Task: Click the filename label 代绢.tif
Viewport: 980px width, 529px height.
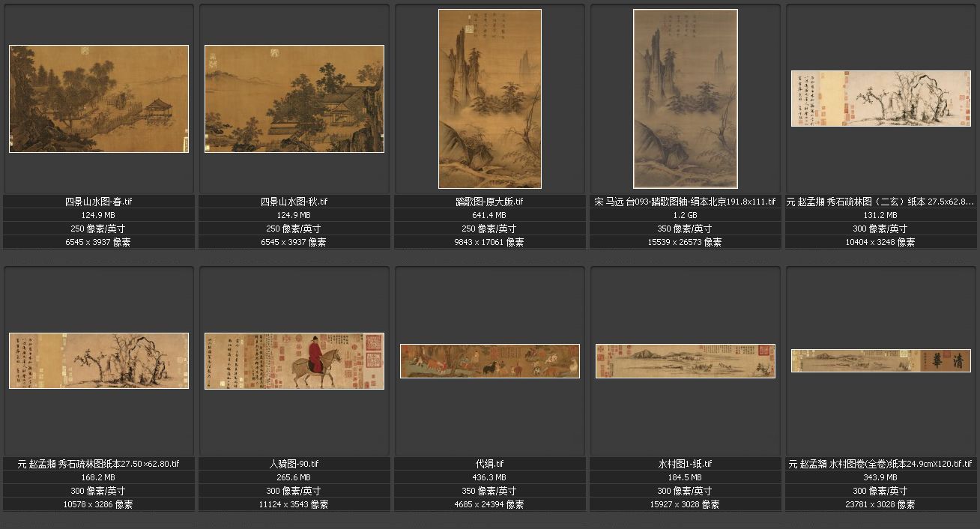Action: click(x=490, y=464)
